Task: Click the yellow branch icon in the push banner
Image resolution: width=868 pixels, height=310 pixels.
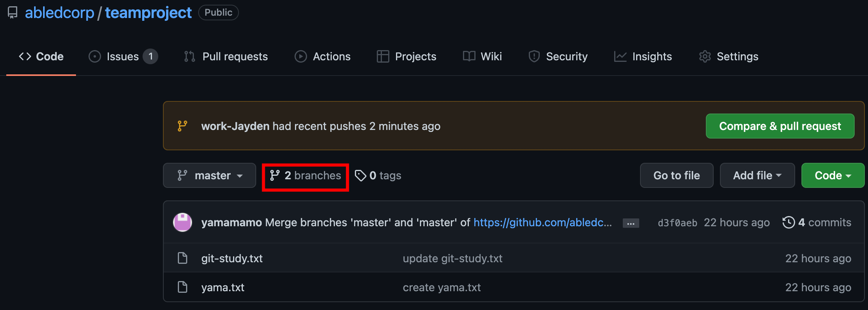Action: [183, 126]
